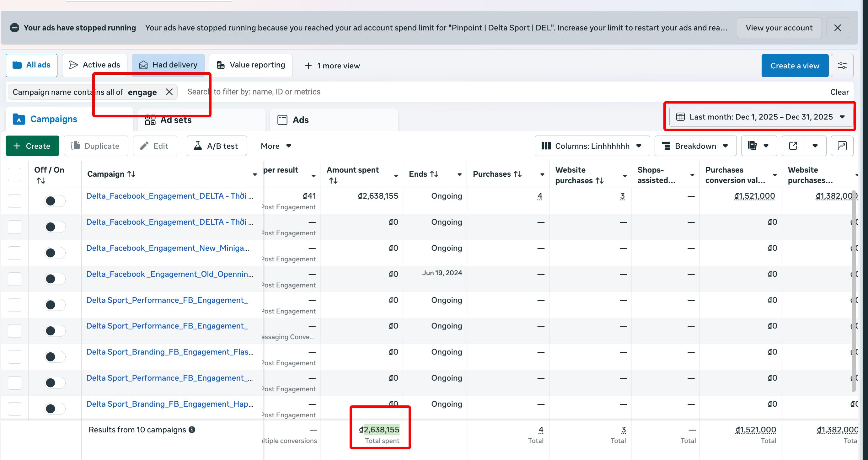Open the Breakdown dropdown
Image resolution: width=868 pixels, height=460 pixels.
[695, 146]
